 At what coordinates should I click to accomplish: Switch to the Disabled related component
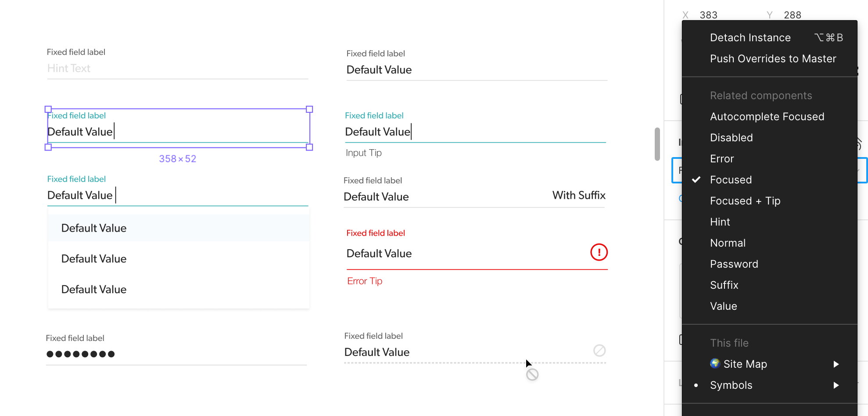coord(731,137)
